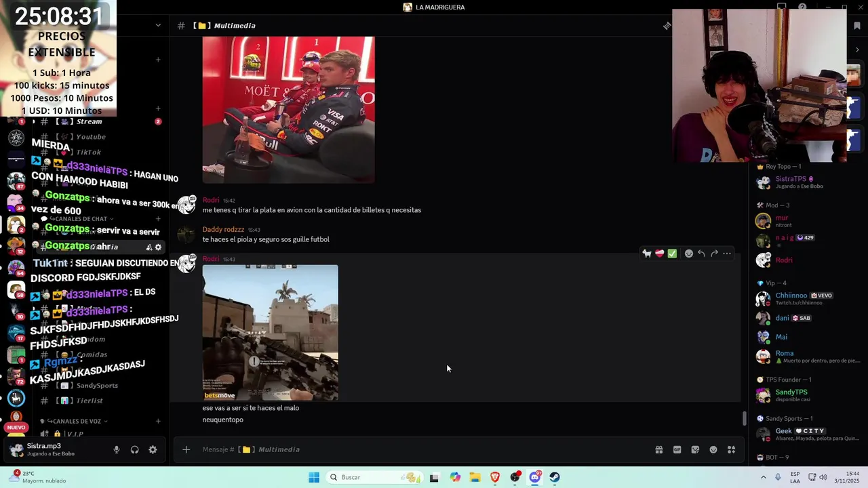Open User Settings gear next to Sistra.mp3
This screenshot has height=488, width=868.
pyautogui.click(x=153, y=449)
